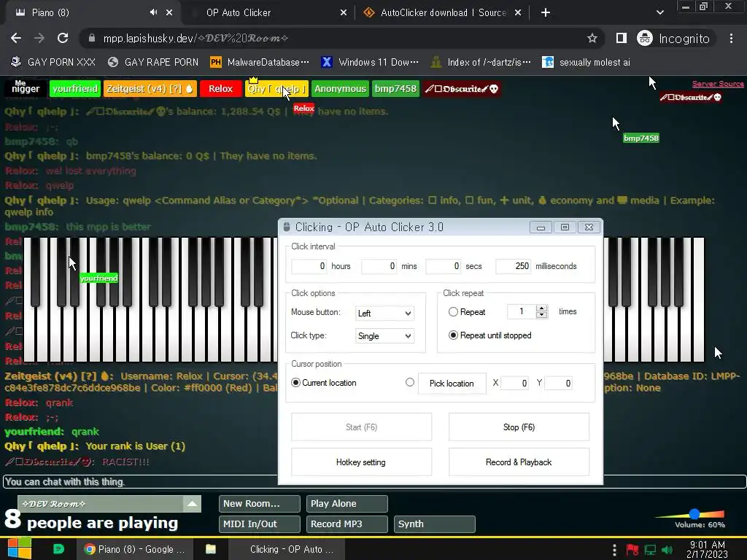The width and height of the screenshot is (747, 560).
Task: Click the lock icon in the address bar
Action: pos(92,38)
